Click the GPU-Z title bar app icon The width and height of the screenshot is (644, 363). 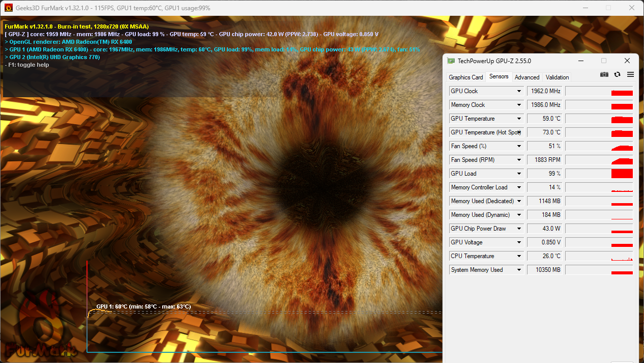451,61
